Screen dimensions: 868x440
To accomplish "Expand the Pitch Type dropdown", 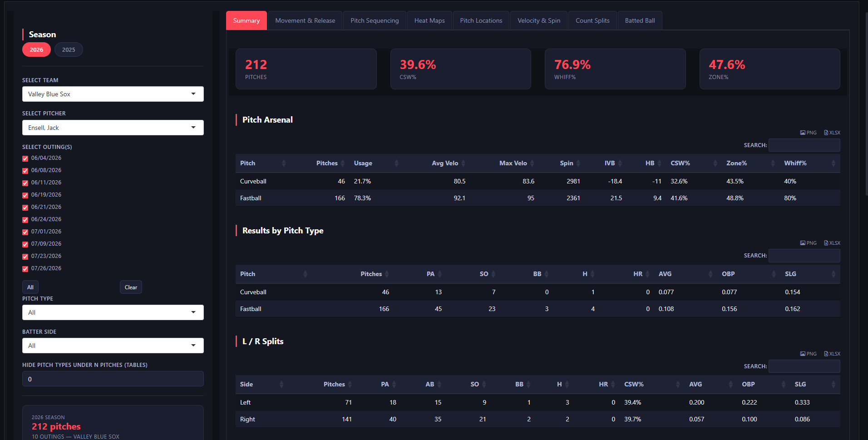I will pyautogui.click(x=113, y=312).
